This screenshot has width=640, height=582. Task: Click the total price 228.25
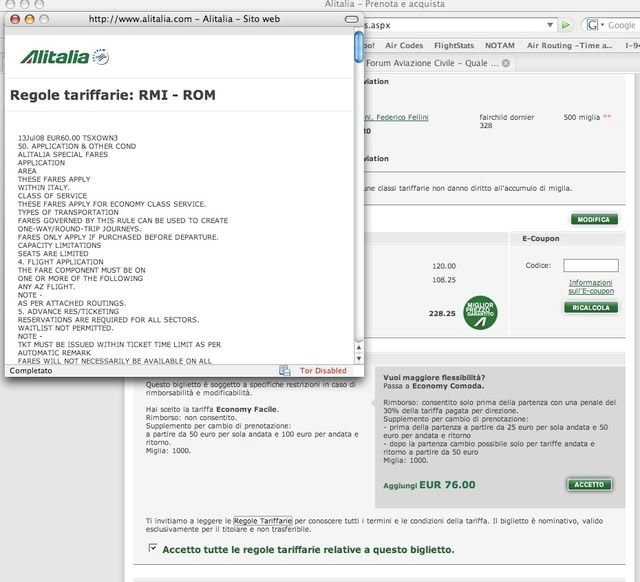(x=442, y=313)
